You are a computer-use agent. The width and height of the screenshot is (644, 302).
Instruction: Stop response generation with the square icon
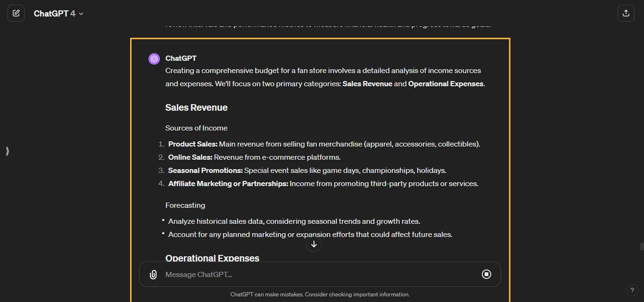pos(487,274)
